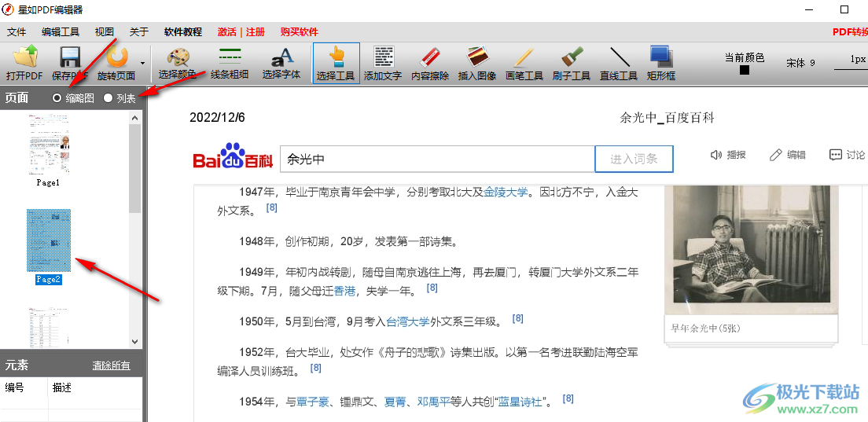Rotate the page with the 旋转页面 icon

click(x=116, y=63)
